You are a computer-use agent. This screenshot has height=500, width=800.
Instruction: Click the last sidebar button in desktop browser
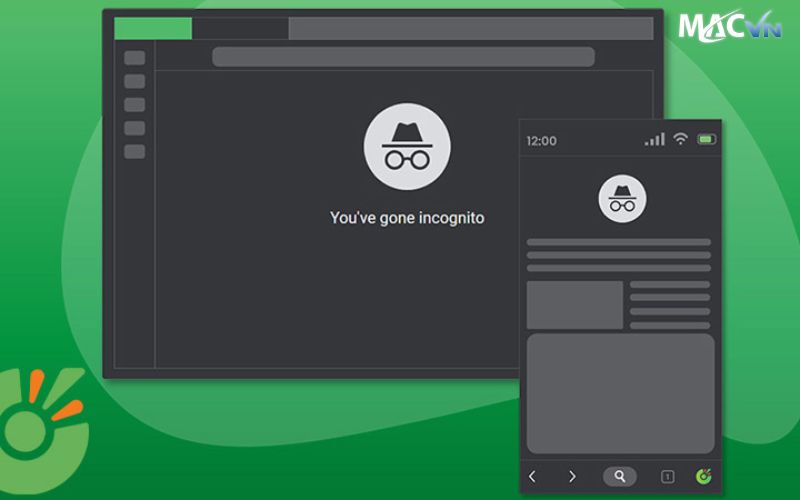pyautogui.click(x=134, y=152)
